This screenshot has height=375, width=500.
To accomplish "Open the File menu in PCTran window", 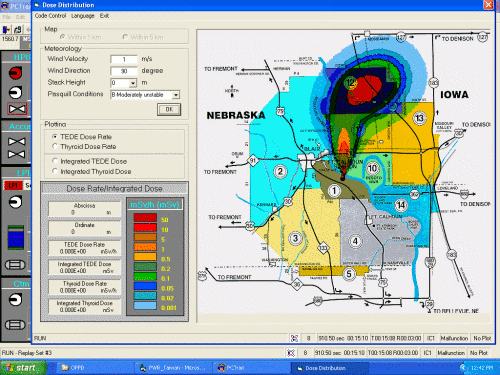I will click(6, 17).
